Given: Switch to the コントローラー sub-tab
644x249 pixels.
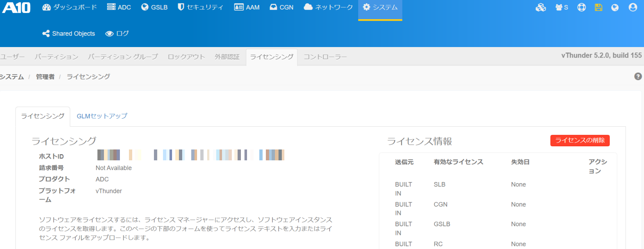Looking at the screenshot, I should coord(325,57).
